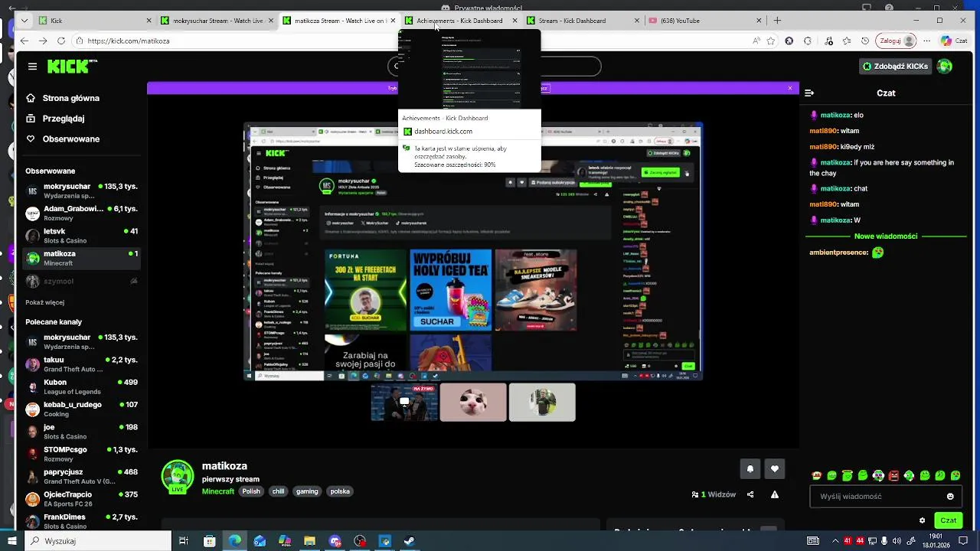The image size is (980, 551).
Task: Click the gaming tag
Action: click(307, 491)
